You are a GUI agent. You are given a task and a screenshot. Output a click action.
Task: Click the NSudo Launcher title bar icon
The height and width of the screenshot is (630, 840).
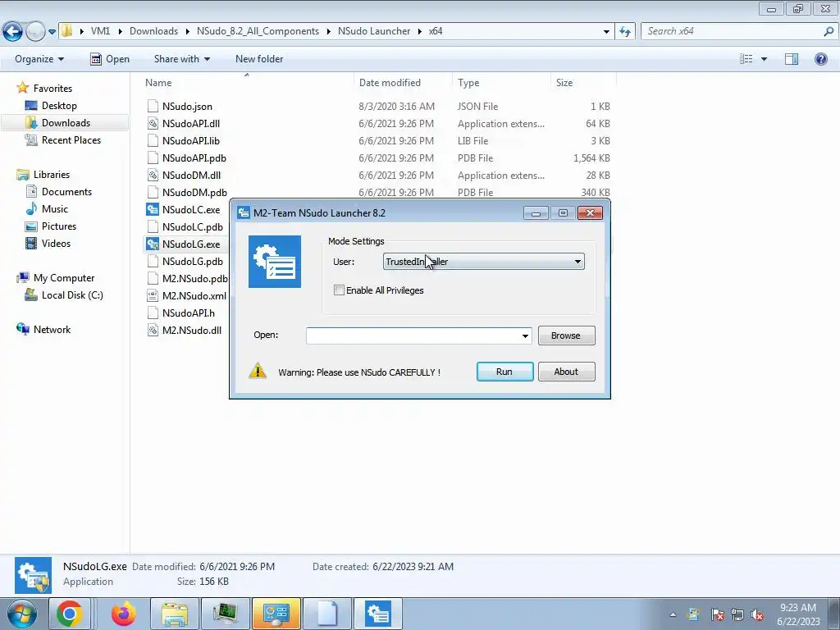244,212
